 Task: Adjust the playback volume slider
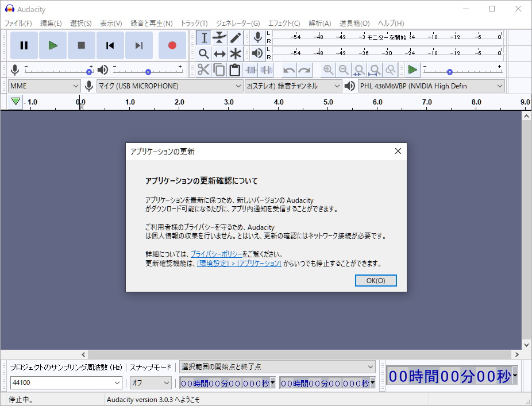(148, 71)
